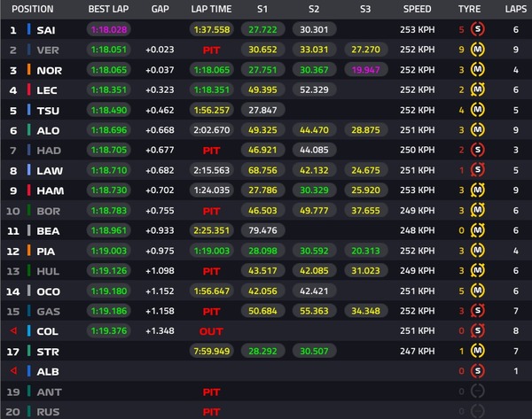Click HAM's medium tyre icon
The height and width of the screenshot is (419, 532).
[479, 190]
